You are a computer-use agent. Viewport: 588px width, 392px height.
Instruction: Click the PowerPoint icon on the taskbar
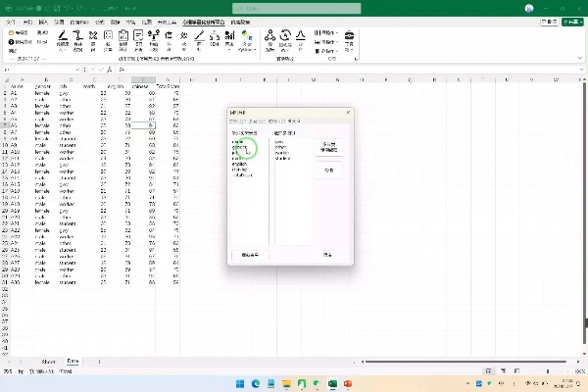point(347,383)
